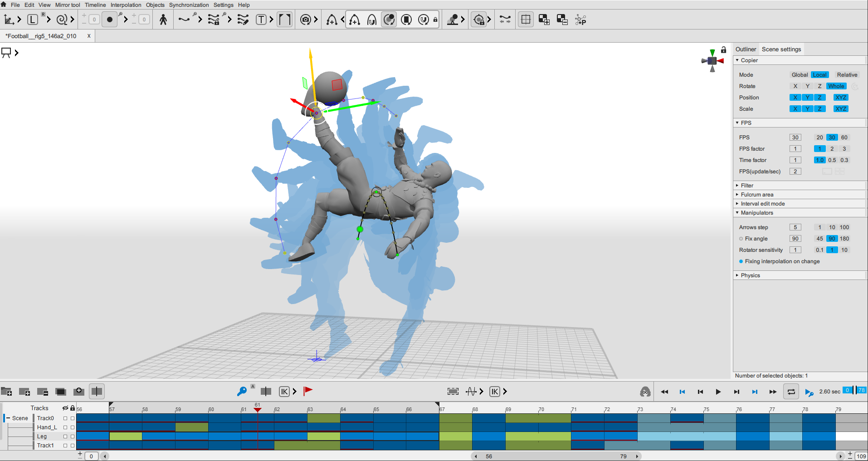Click the red flag marker icon
The height and width of the screenshot is (461, 868).
(x=308, y=391)
